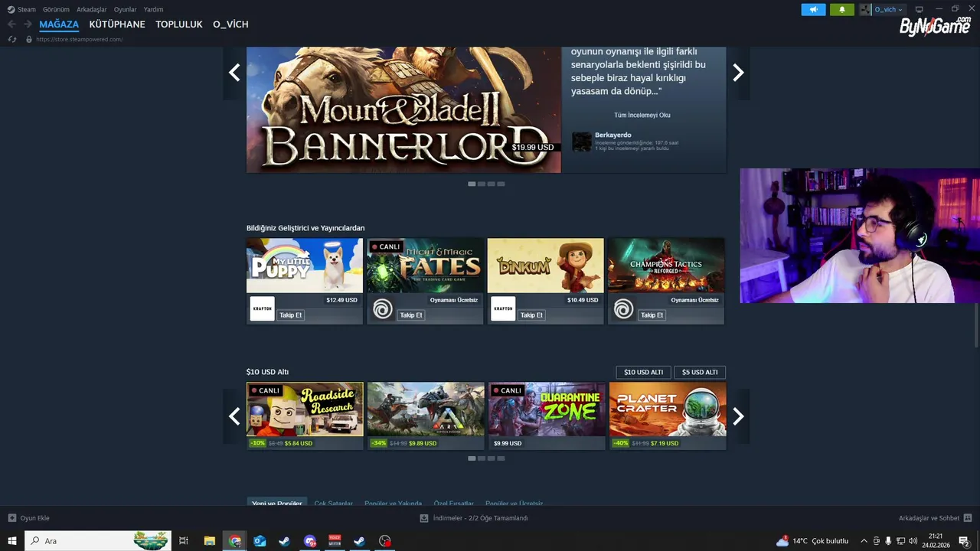Switch to Big Picture mode icon

(x=920, y=9)
